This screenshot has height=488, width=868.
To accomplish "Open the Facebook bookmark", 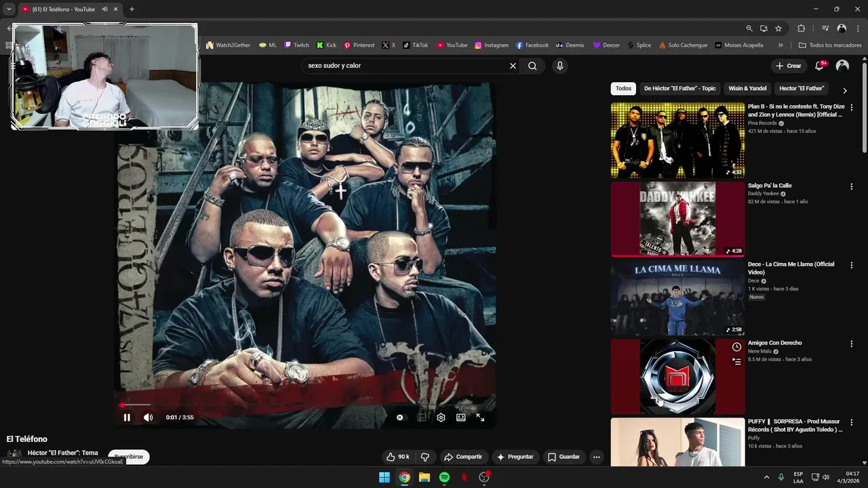I will [x=532, y=45].
